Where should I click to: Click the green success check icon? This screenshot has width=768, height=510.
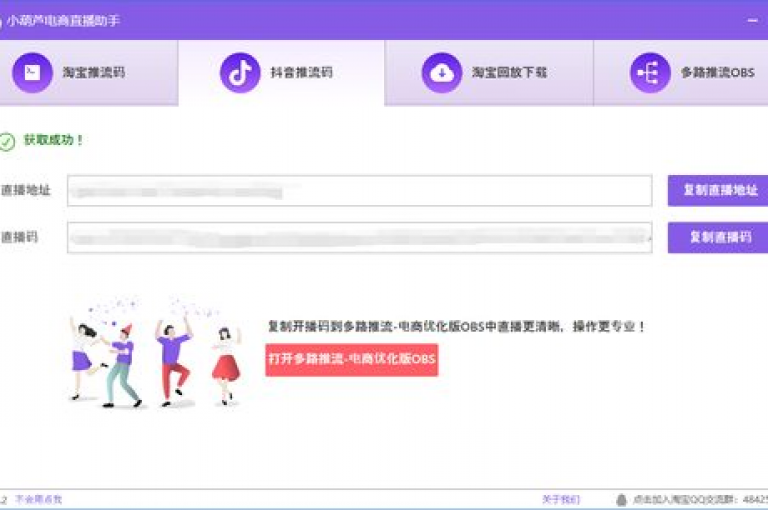[6, 142]
